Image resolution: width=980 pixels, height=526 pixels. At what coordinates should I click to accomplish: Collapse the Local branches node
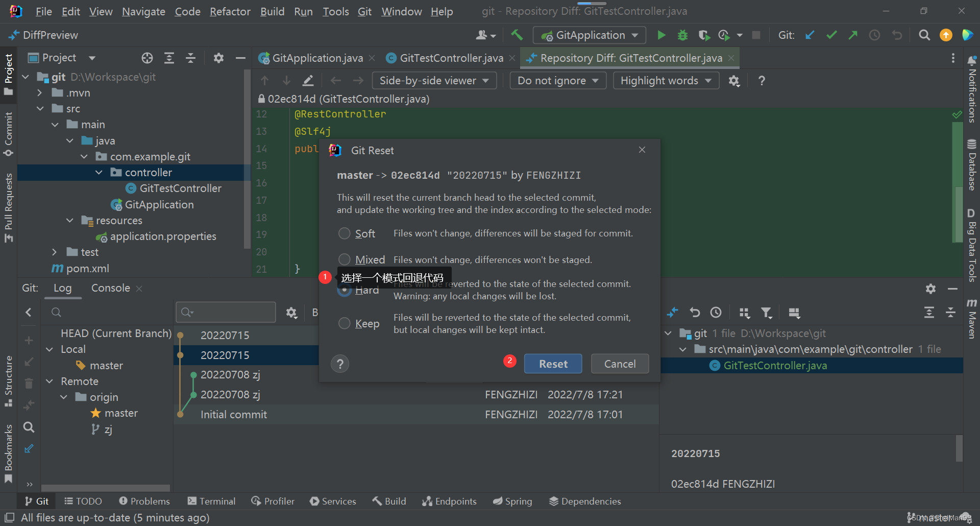(x=50, y=349)
